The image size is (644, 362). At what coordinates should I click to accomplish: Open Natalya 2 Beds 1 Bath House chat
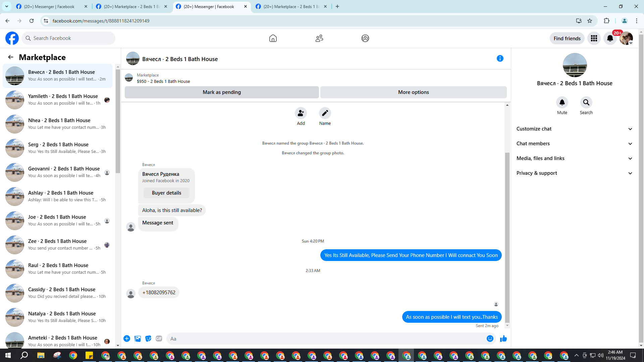point(58,317)
